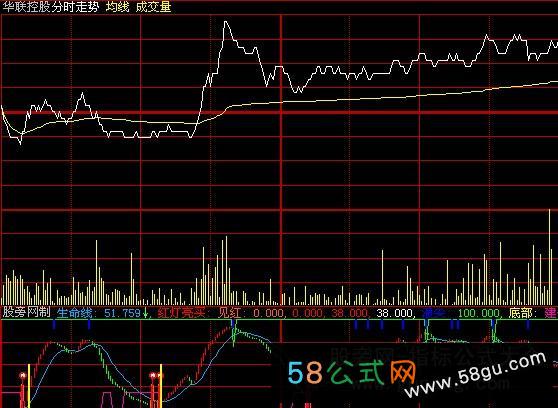Click the first yellow vertical signal bar

click(29, 386)
